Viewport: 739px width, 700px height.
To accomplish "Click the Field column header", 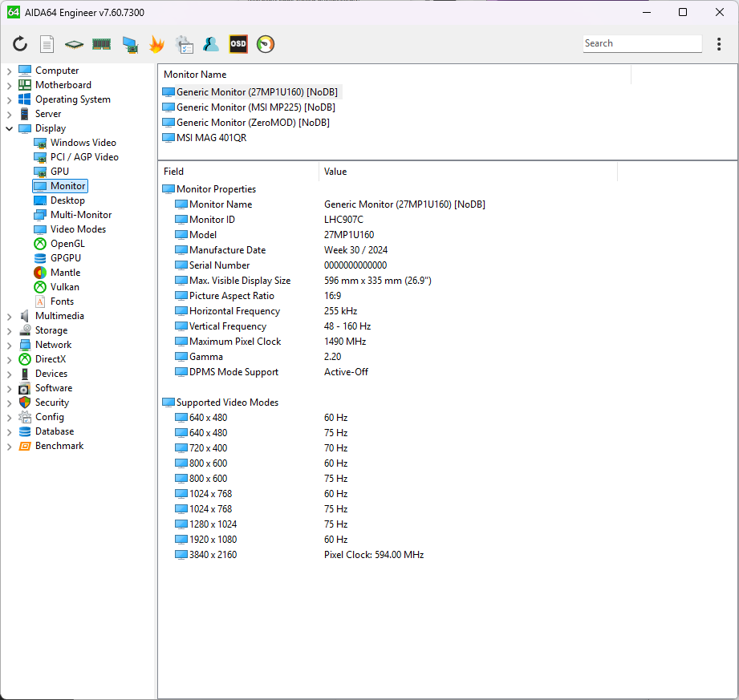I will tap(173, 172).
